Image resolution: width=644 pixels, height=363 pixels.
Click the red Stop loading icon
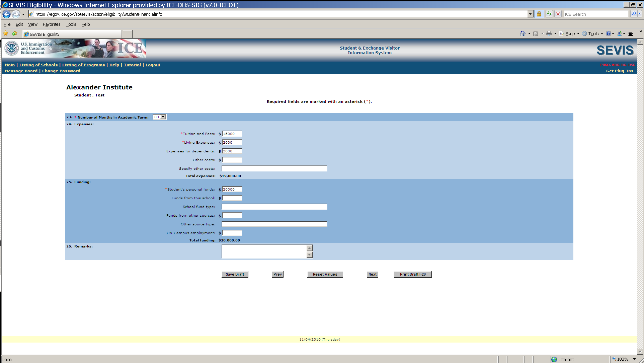point(558,14)
